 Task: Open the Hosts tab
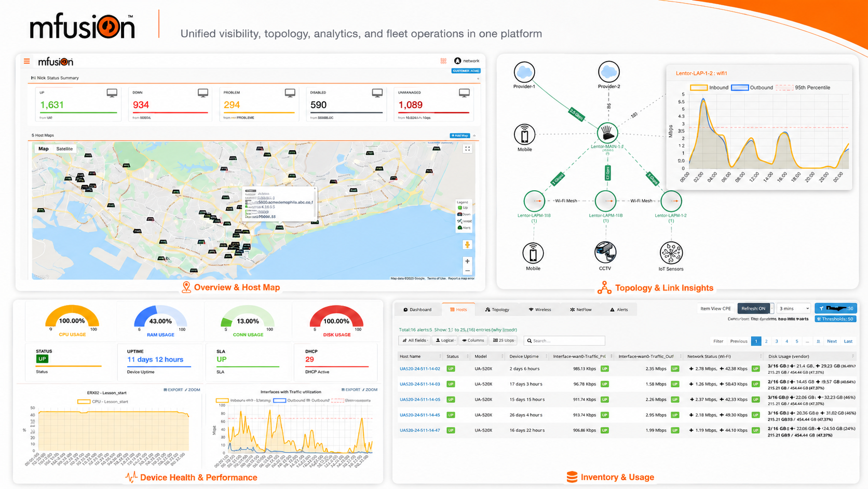click(x=459, y=310)
